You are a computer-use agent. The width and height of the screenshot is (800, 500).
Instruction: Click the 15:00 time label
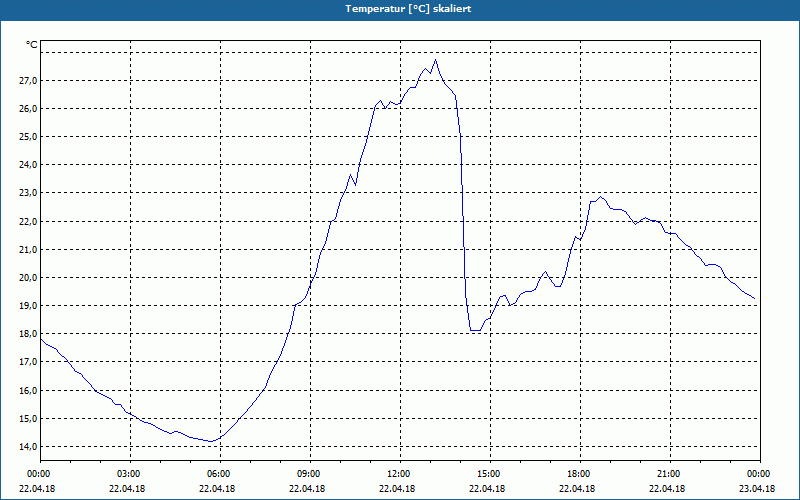click(490, 474)
